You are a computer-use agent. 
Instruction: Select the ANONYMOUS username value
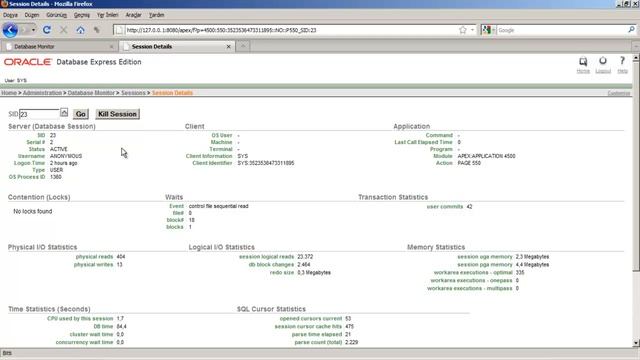tap(66, 156)
